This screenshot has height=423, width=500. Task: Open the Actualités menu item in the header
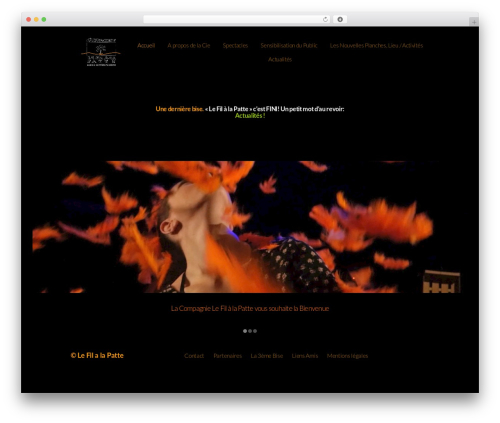pos(280,59)
